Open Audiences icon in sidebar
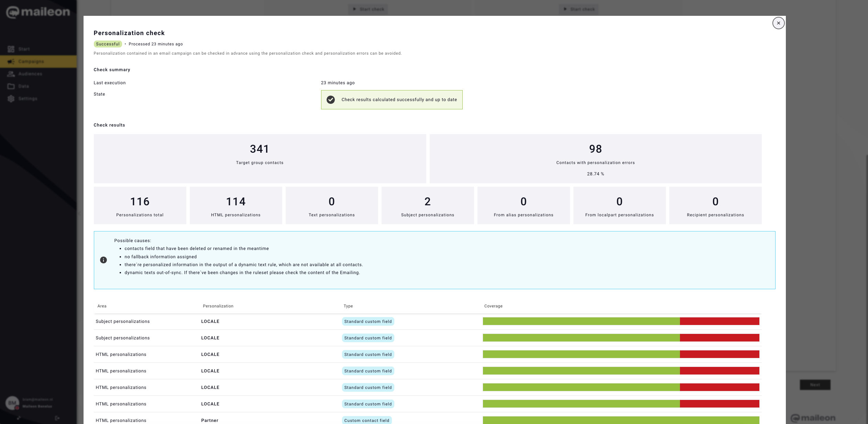This screenshot has height=424, width=868. click(x=11, y=74)
